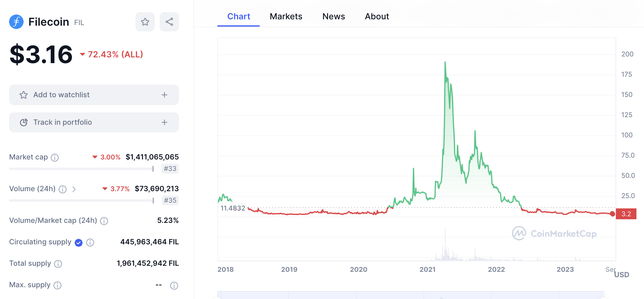
Task: Click the $3.16 price value
Action: (41, 54)
